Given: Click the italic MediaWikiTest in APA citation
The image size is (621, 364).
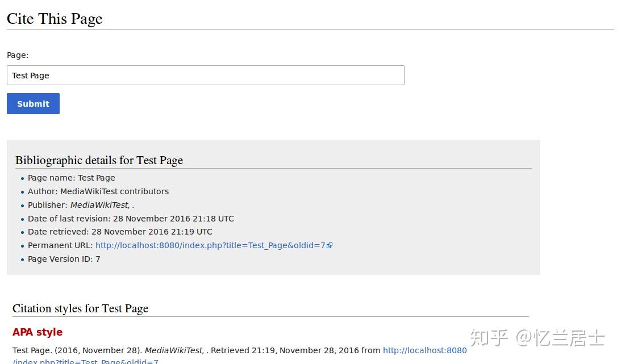Looking at the screenshot, I should click(x=174, y=350).
